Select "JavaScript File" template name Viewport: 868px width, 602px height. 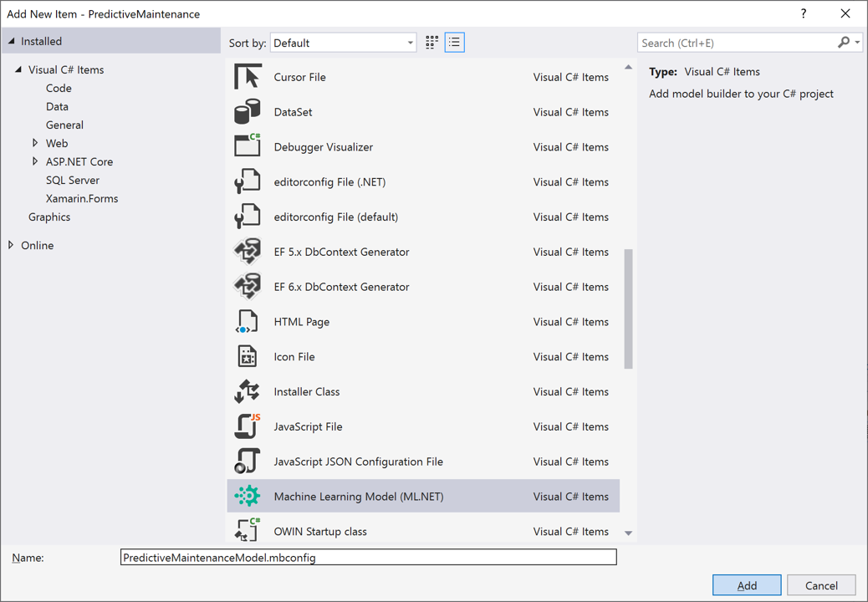[308, 426]
